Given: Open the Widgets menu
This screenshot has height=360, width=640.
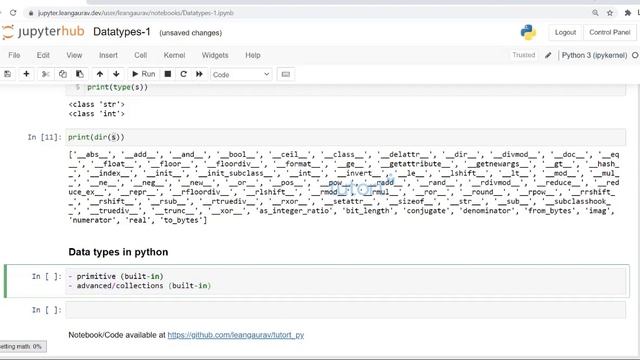Looking at the screenshot, I should 215,55.
